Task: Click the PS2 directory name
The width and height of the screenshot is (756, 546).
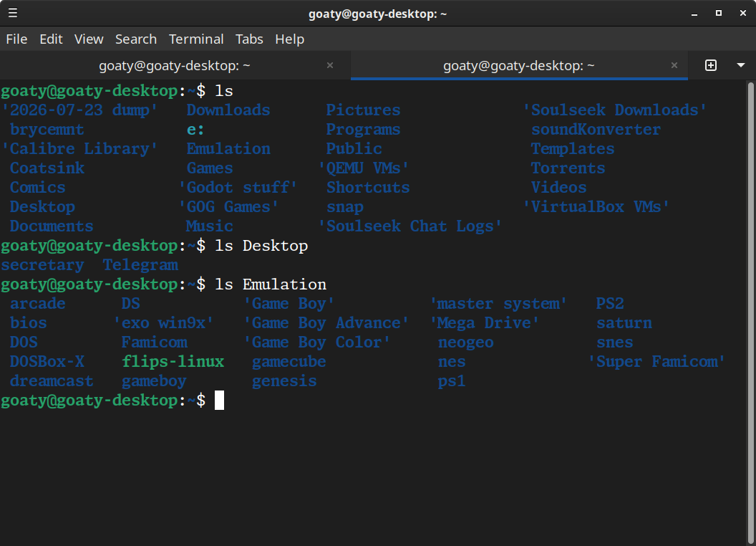Action: [610, 303]
